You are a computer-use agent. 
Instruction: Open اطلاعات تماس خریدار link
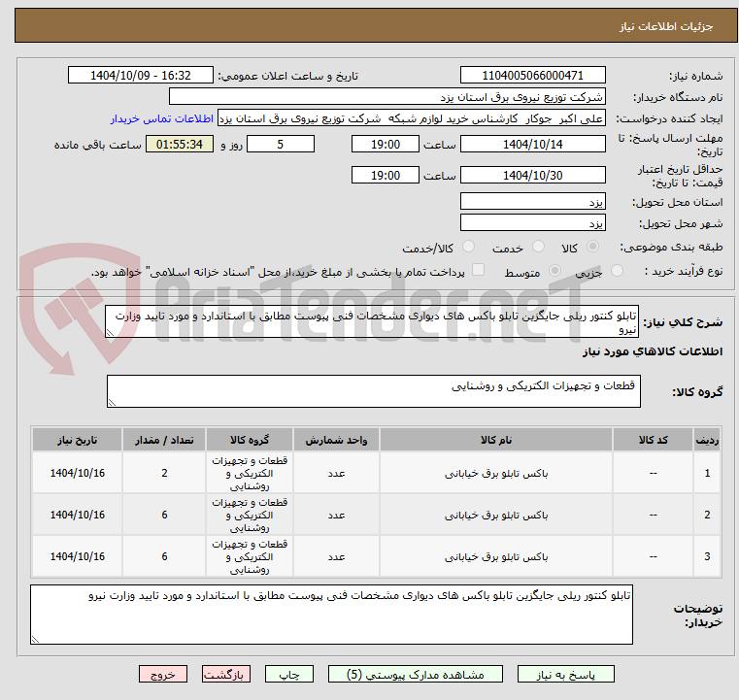click(x=162, y=118)
